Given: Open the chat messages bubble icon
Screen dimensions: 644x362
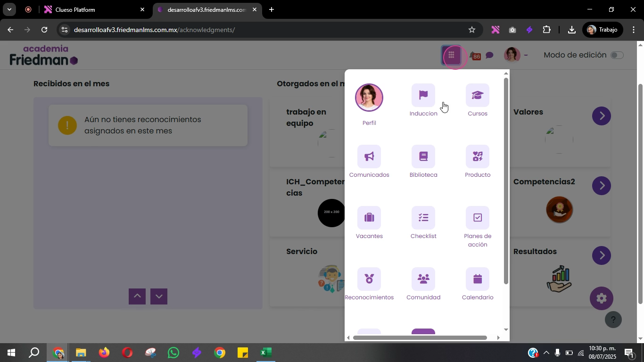Looking at the screenshot, I should (x=489, y=56).
